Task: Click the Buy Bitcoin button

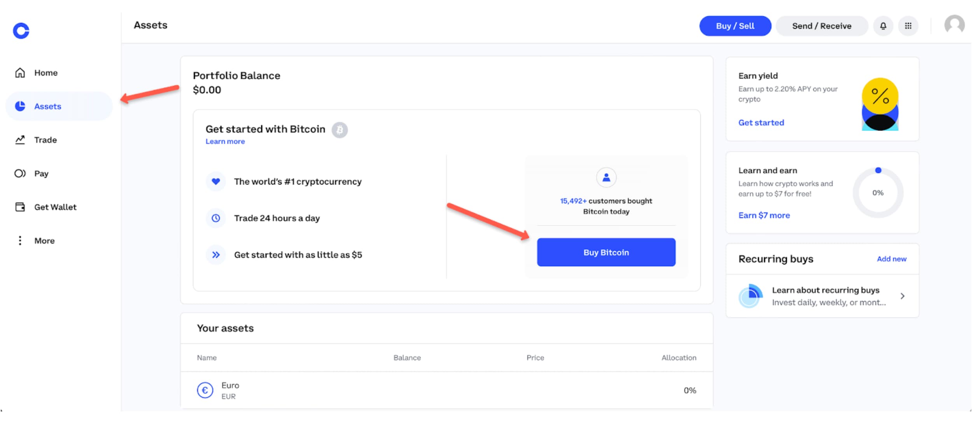Action: [x=606, y=253]
